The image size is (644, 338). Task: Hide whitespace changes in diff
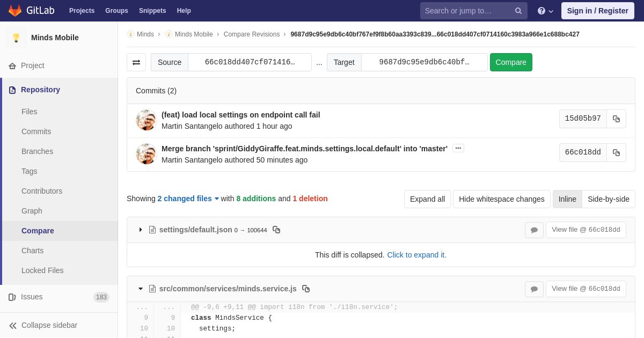tap(501, 199)
